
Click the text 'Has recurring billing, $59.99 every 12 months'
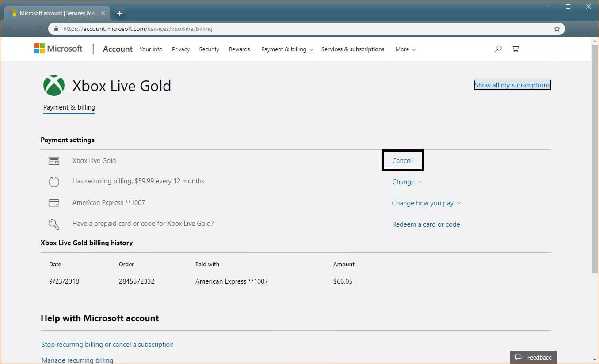(x=138, y=181)
